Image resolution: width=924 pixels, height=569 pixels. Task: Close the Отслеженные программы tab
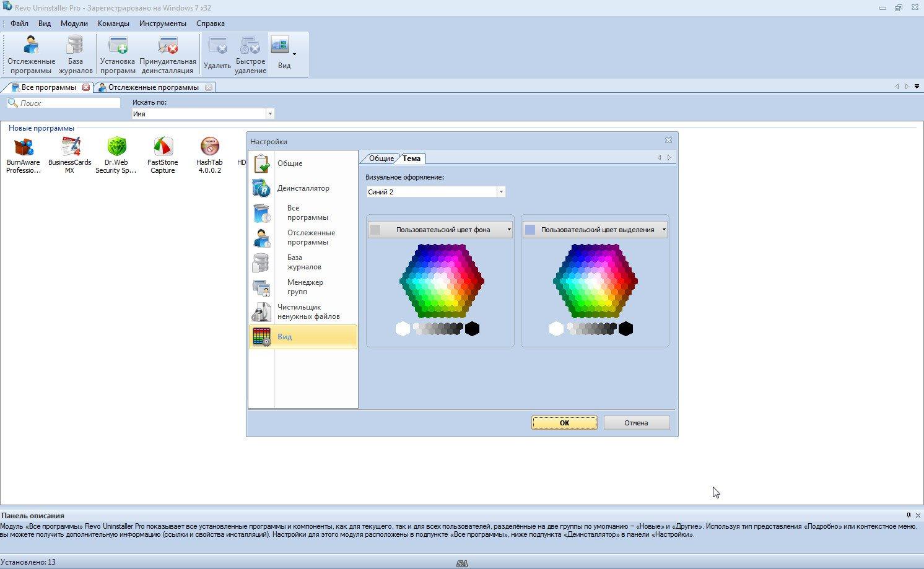209,87
